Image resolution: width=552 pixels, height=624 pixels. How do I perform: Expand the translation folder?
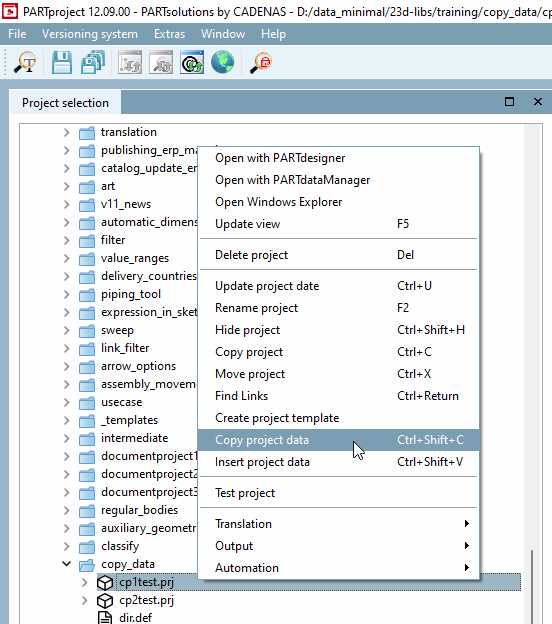(66, 132)
